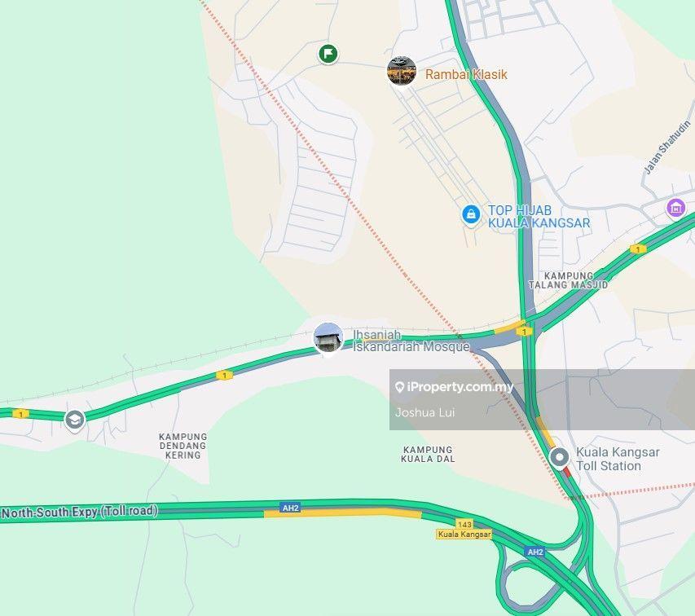Click the Kuala Kangsar Toll Station label
Screen dimensions: 695x616
618,459
